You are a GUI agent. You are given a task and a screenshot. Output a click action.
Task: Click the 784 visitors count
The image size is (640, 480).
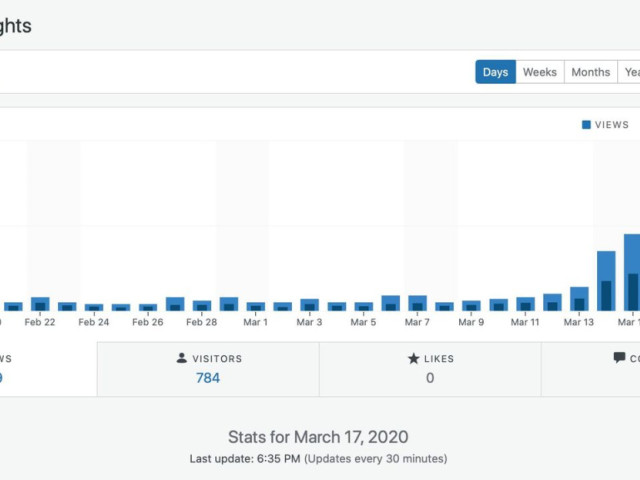(x=208, y=378)
